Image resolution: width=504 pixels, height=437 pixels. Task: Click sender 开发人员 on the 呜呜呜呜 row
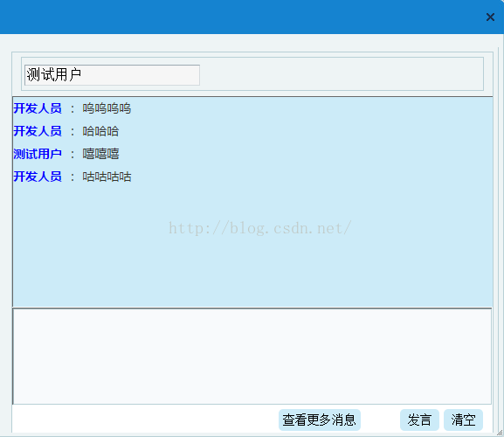(38, 108)
